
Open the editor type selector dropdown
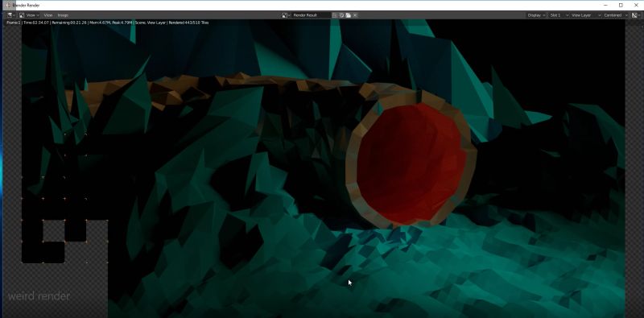10,15
